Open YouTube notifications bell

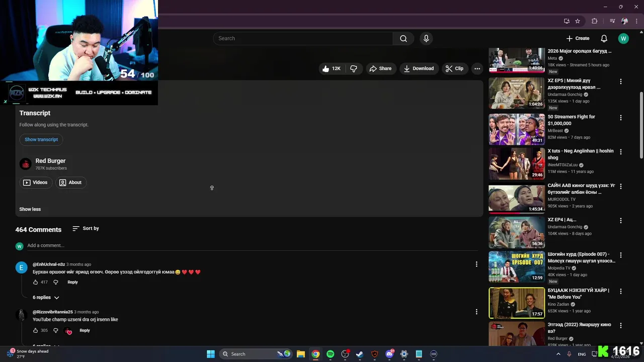(604, 39)
